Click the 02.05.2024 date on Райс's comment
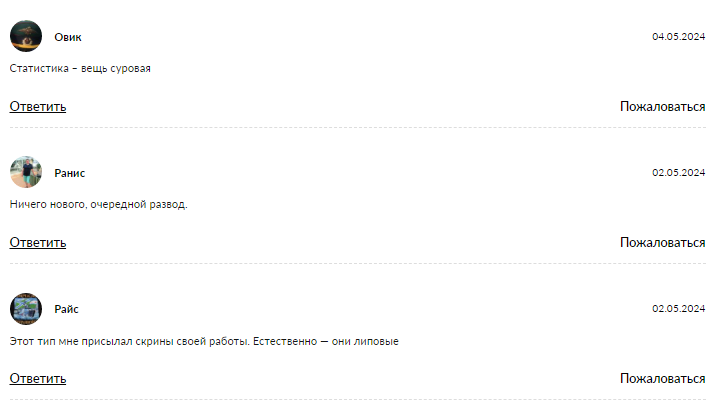The image size is (727, 418). pos(679,309)
